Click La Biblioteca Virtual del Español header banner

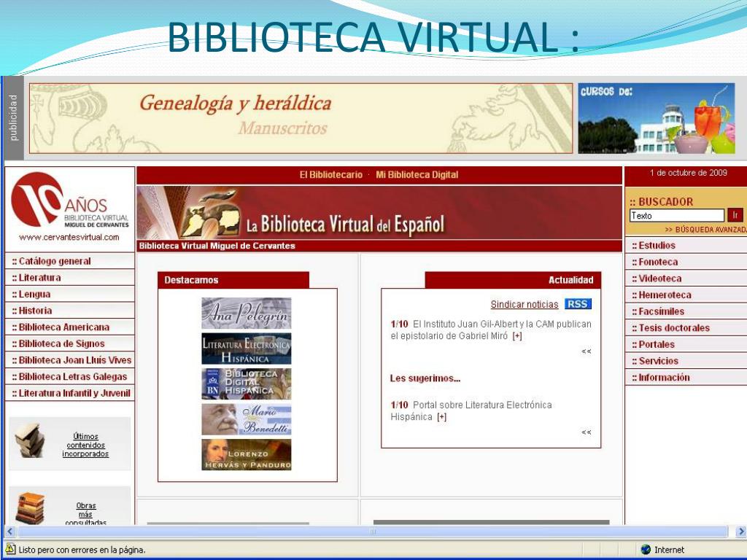379,213
